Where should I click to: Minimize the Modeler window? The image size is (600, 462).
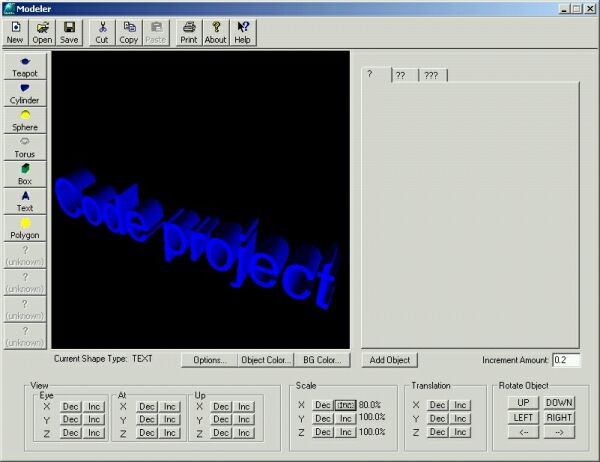tap(564, 9)
